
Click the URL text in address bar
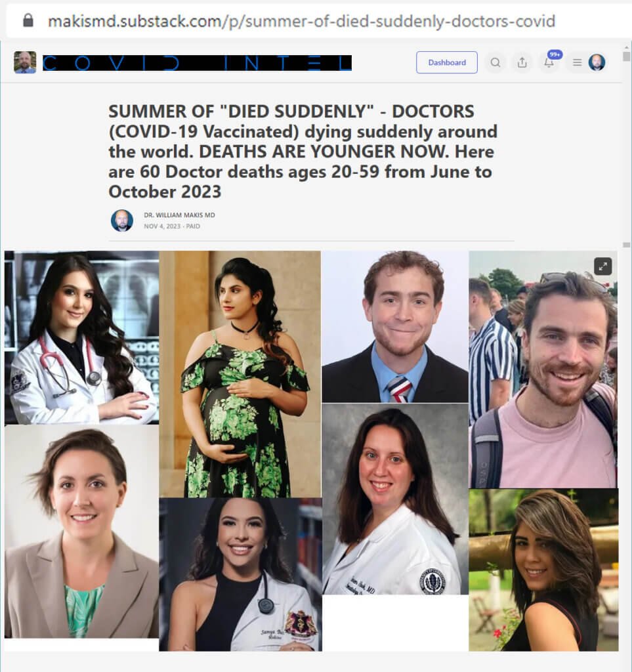pyautogui.click(x=302, y=21)
